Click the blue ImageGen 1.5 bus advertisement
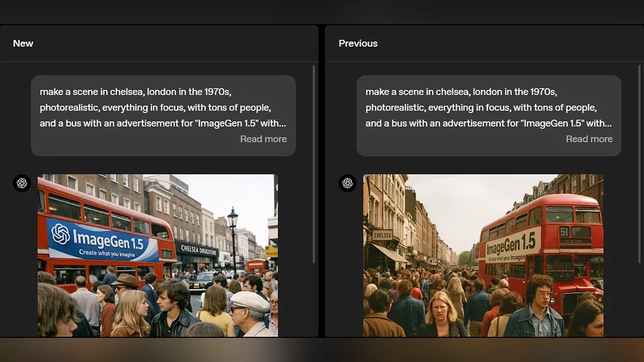Screen dimensions: 644x362 coord(102,239)
